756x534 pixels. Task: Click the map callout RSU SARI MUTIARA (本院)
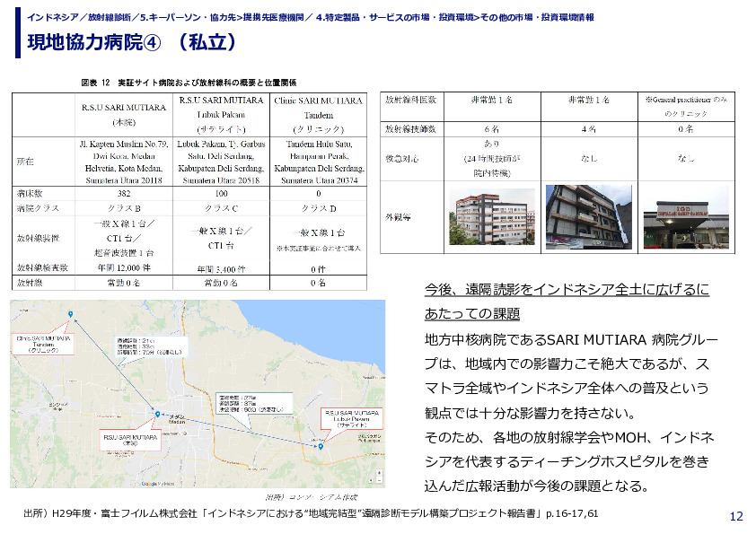click(130, 440)
